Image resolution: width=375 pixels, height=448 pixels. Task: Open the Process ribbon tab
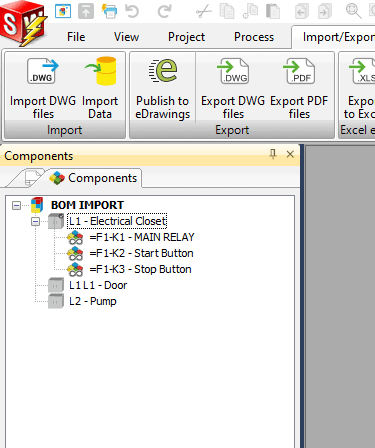click(x=254, y=37)
